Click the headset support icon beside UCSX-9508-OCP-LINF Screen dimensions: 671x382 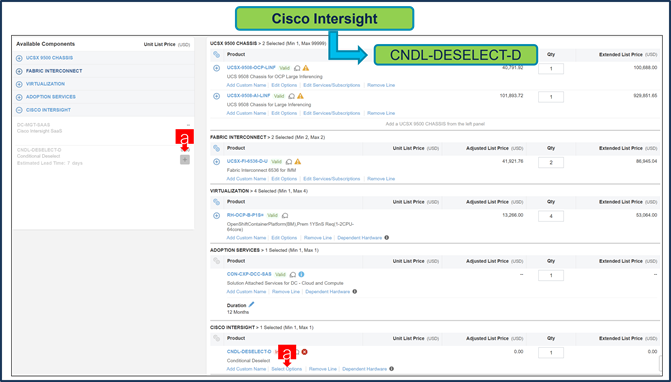(x=297, y=68)
